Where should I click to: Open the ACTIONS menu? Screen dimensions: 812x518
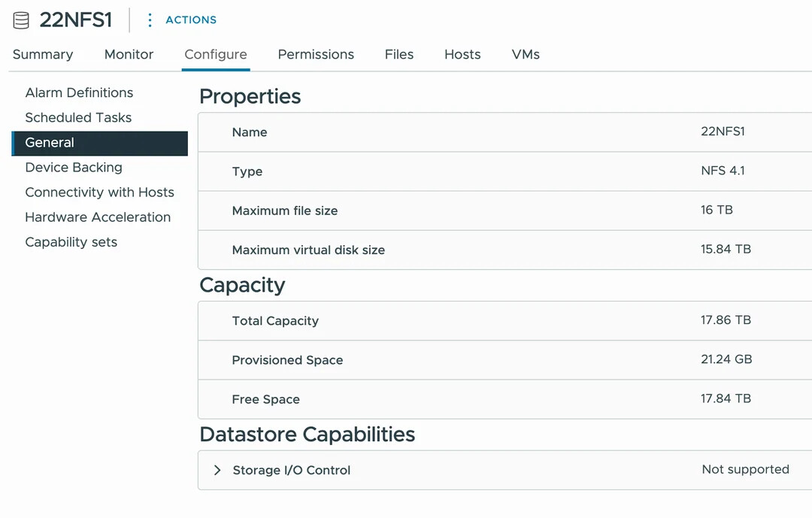191,20
